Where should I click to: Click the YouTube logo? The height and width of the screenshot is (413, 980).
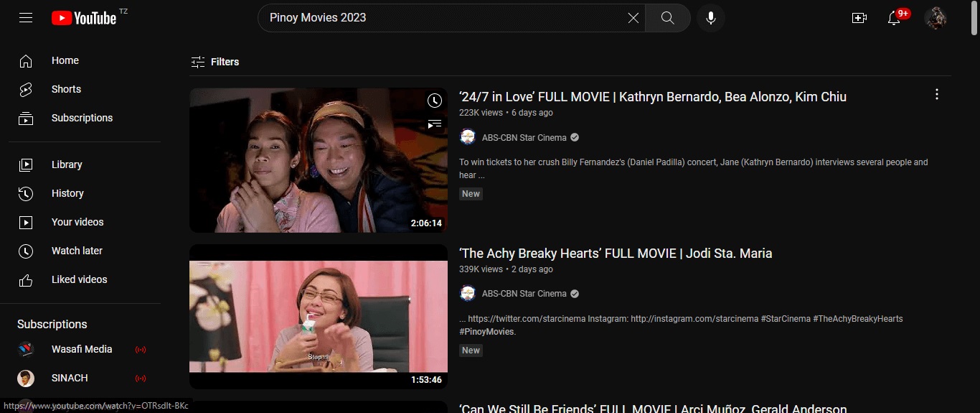(84, 18)
